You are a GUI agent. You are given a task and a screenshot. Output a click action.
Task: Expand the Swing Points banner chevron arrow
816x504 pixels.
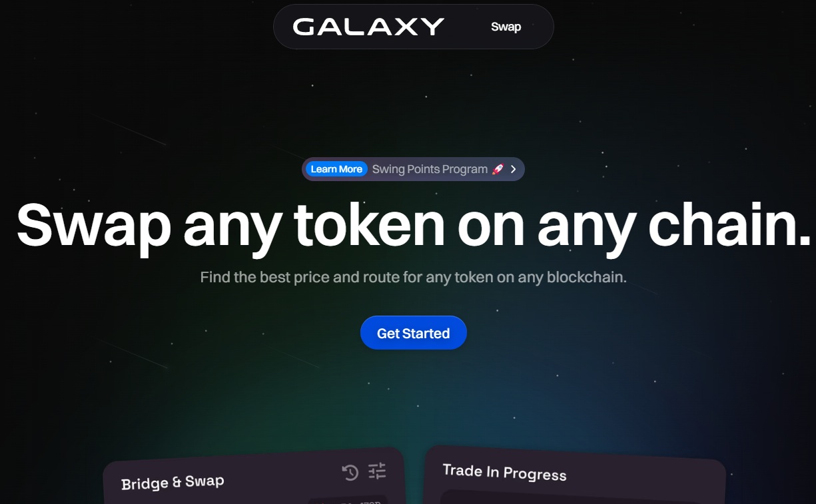514,169
